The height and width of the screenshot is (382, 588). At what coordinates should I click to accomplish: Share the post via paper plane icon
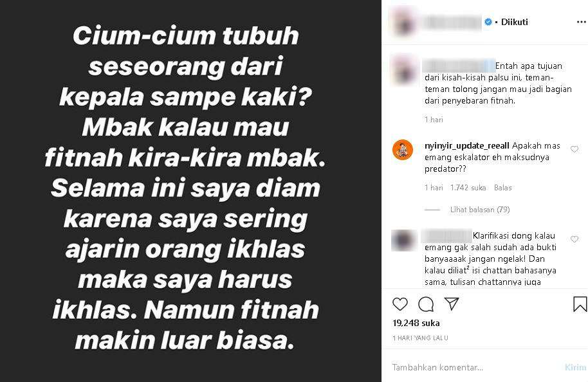click(452, 304)
